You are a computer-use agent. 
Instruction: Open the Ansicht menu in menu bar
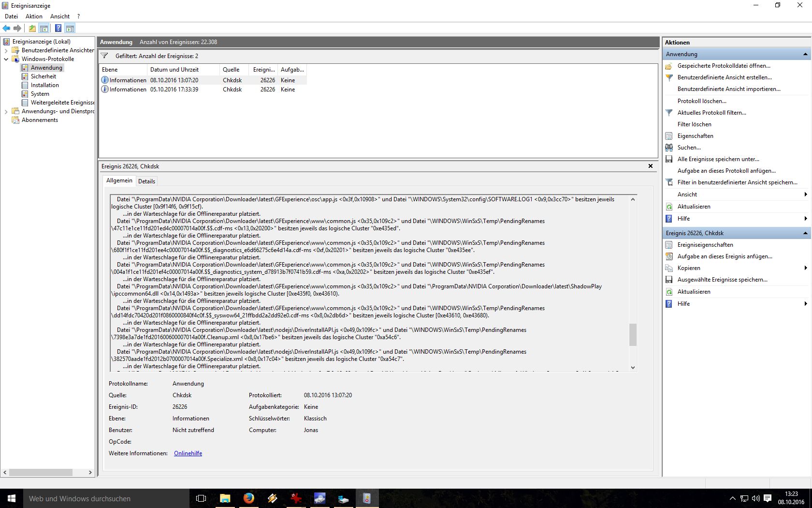tap(60, 16)
